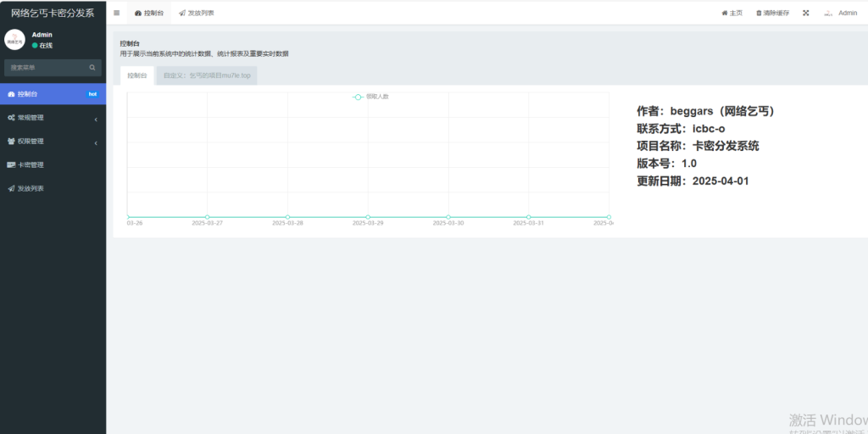
Task: Click the 控制台 dashboard icon in sidebar
Action: tap(11, 94)
